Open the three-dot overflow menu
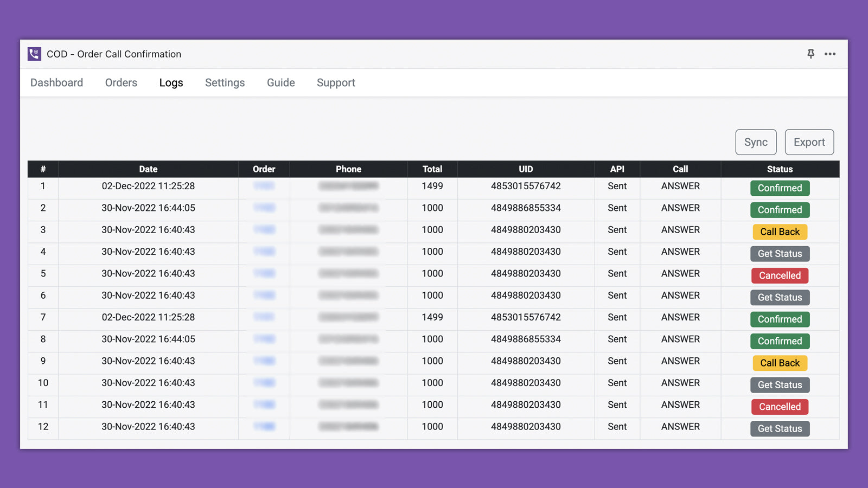The height and width of the screenshot is (488, 868). pos(830,54)
